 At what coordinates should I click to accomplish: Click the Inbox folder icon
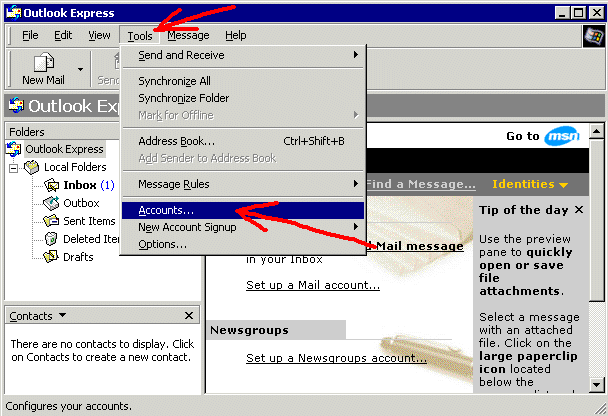[x=51, y=185]
